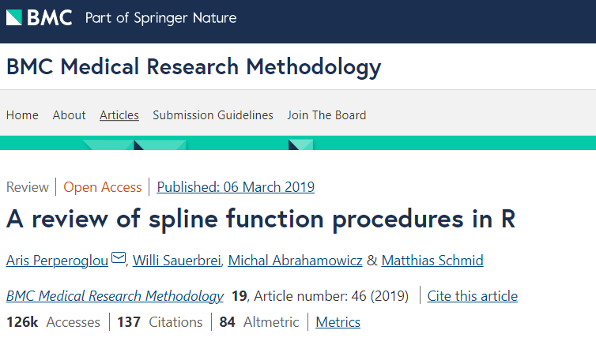Image resolution: width=596 pixels, height=364 pixels.
Task: Open the Published: 06 March 2019 link
Action: pos(236,187)
